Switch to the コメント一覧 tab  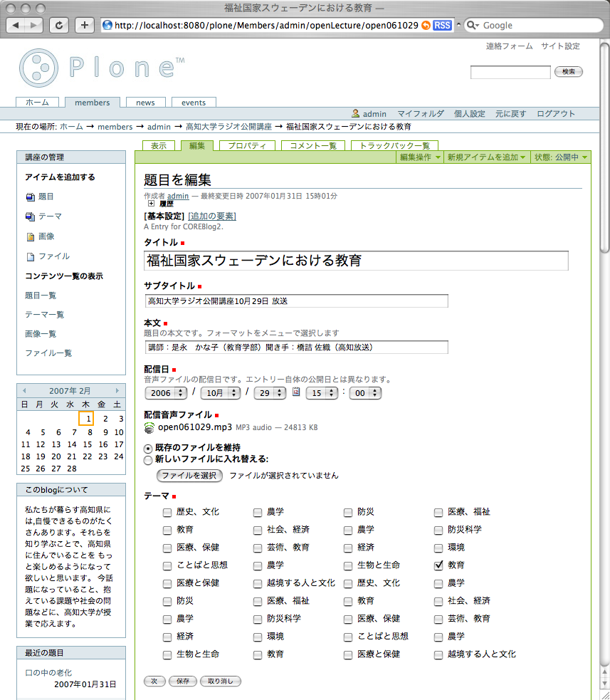[313, 145]
